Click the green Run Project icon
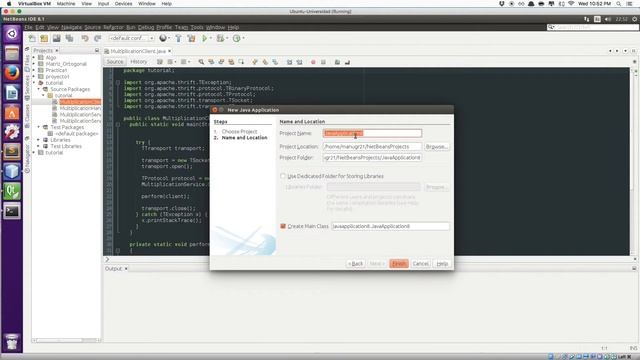 pyautogui.click(x=204, y=38)
